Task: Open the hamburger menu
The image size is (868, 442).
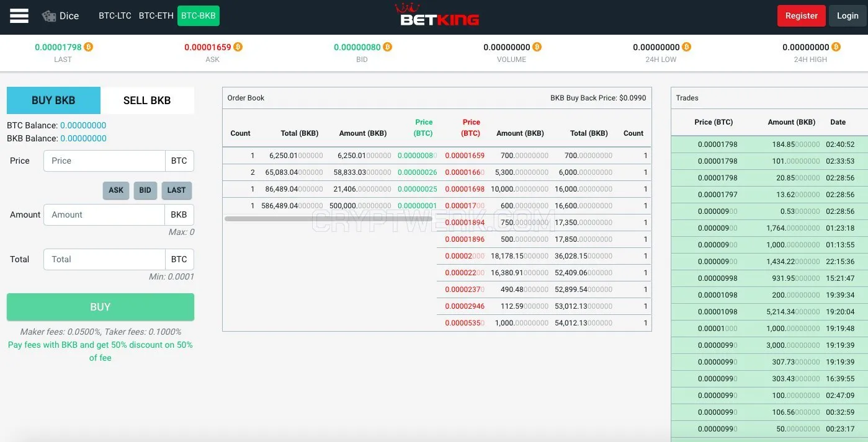Action: (19, 15)
